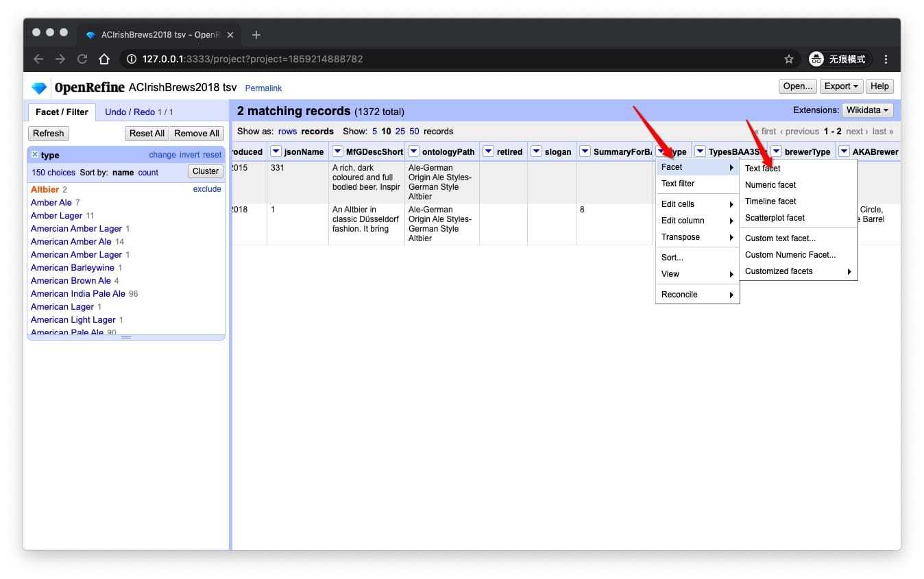Remove the type facet with its X
The height and width of the screenshot is (579, 924).
coord(35,155)
